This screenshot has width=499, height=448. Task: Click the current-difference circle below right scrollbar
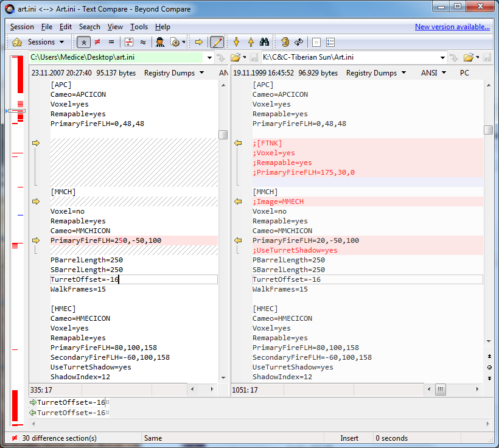489,368
